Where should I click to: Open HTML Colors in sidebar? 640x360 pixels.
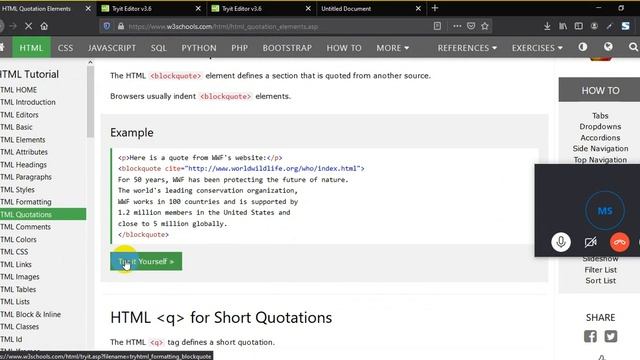18,240
